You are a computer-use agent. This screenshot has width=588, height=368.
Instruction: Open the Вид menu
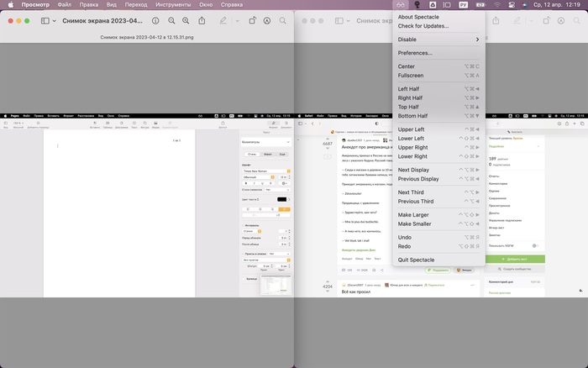112,5
